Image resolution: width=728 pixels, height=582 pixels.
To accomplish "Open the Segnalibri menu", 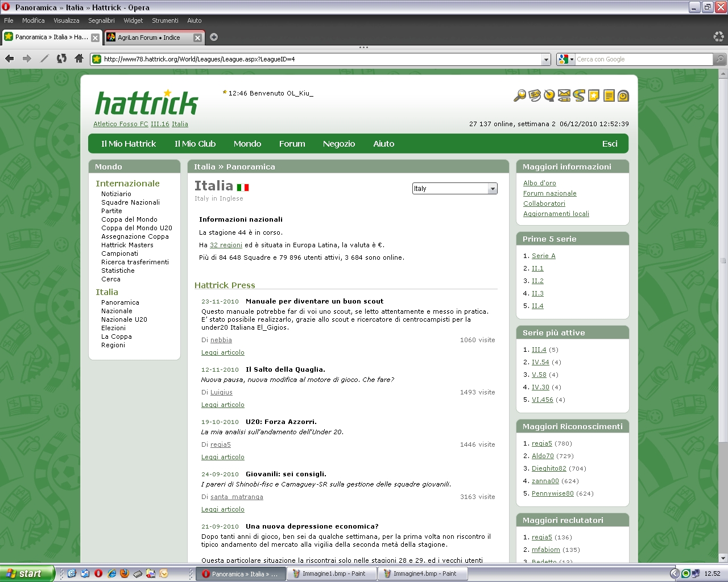I will point(101,20).
